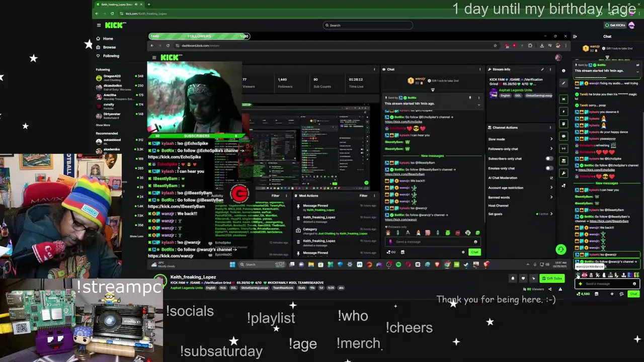Open a new tab in the outer browser
This screenshot has height=362, width=644.
pos(148,5)
